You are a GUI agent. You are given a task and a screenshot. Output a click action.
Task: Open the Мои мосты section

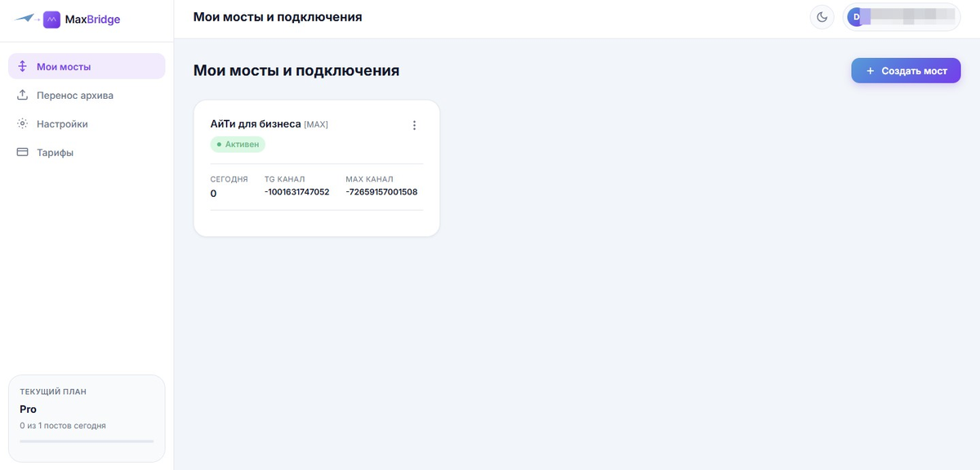point(87,66)
